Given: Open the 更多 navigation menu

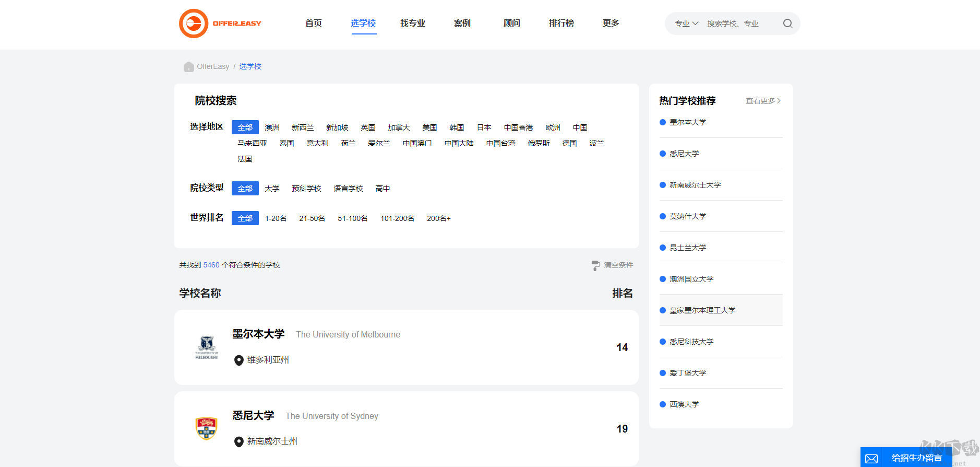Looking at the screenshot, I should (x=611, y=23).
